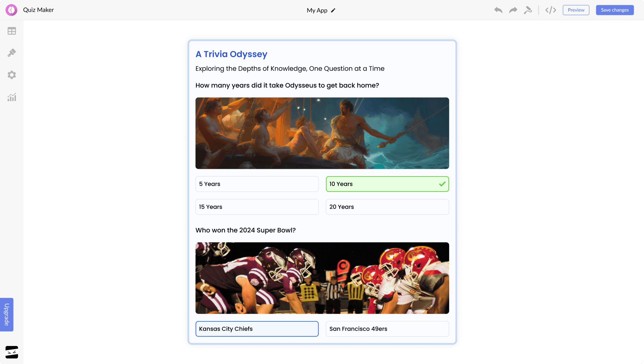
Task: Click the Odysseus question image
Action: pos(322,133)
